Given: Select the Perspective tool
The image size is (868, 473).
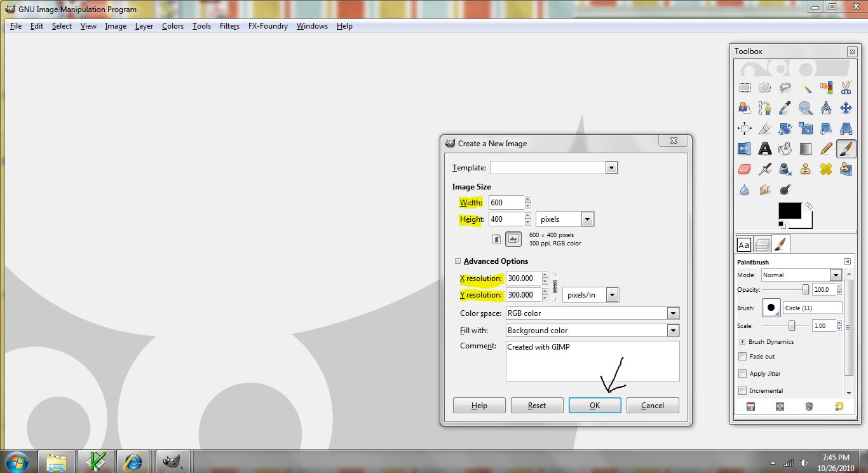Looking at the screenshot, I should [846, 128].
